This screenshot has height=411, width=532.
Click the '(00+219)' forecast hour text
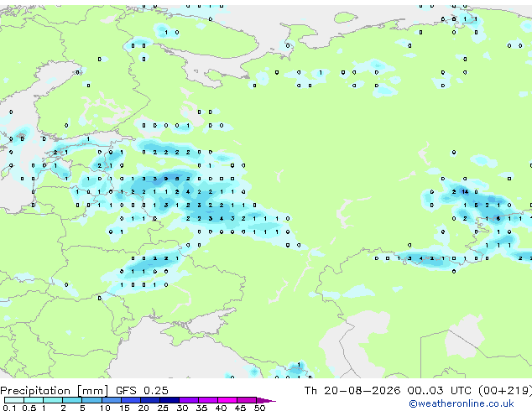(x=505, y=390)
